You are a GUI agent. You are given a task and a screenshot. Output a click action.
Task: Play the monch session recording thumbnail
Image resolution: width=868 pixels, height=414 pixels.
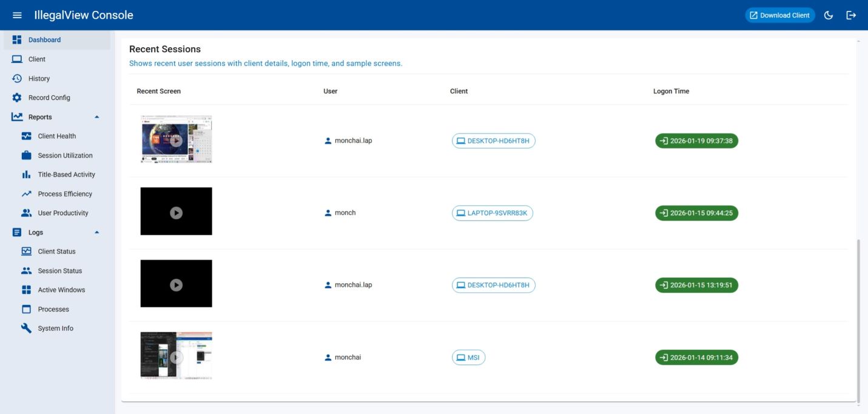tap(176, 213)
